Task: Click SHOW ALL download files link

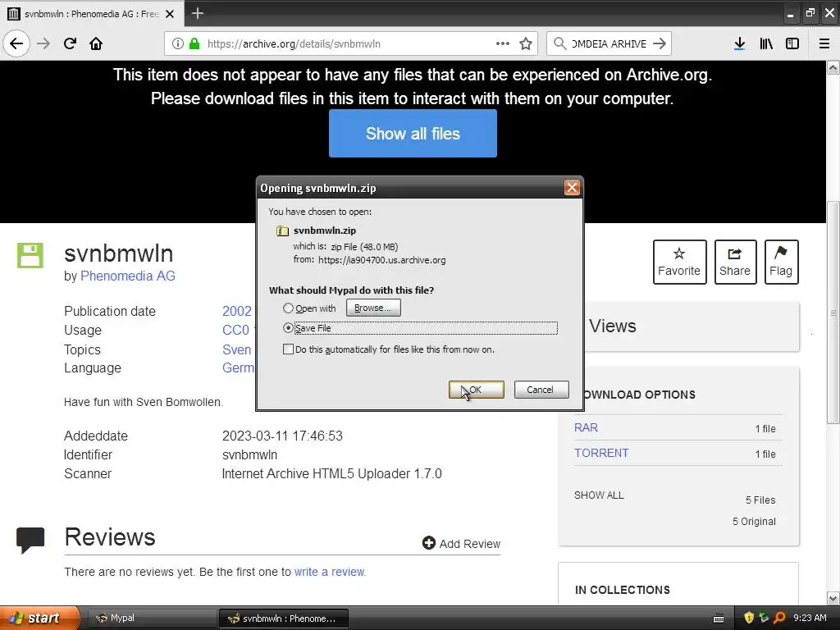Action: pos(599,495)
